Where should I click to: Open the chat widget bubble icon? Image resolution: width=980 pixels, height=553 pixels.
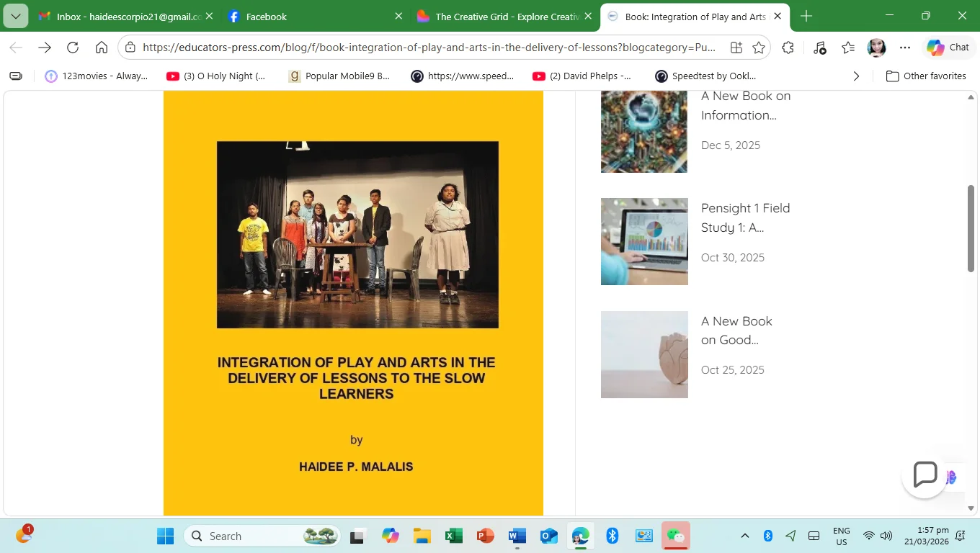pyautogui.click(x=925, y=475)
